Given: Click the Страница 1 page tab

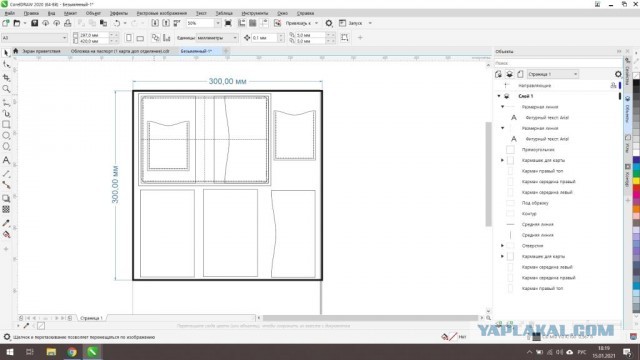Looking at the screenshot, I should [x=91, y=318].
